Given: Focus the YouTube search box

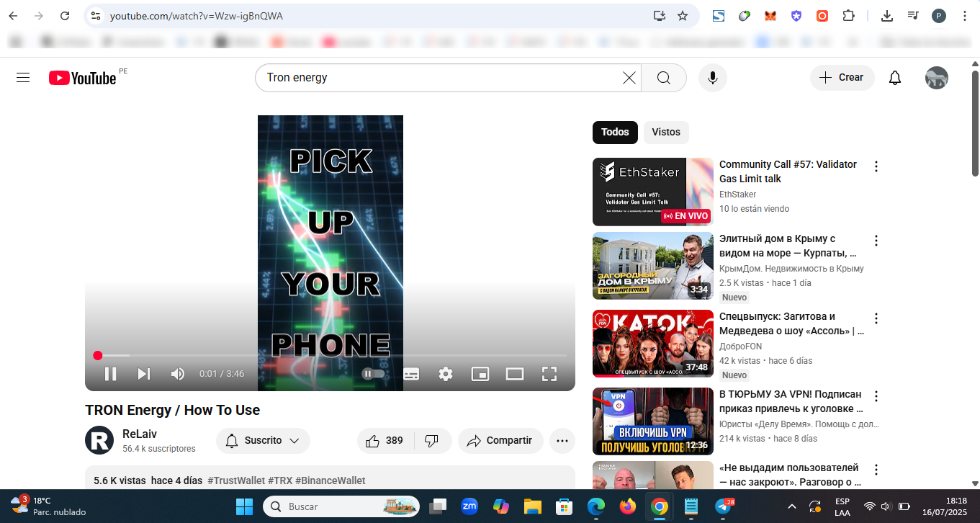Looking at the screenshot, I should [441, 78].
